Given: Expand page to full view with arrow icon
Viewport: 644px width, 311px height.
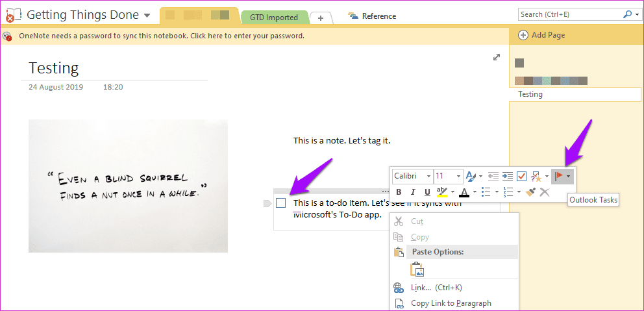Looking at the screenshot, I should click(x=497, y=57).
